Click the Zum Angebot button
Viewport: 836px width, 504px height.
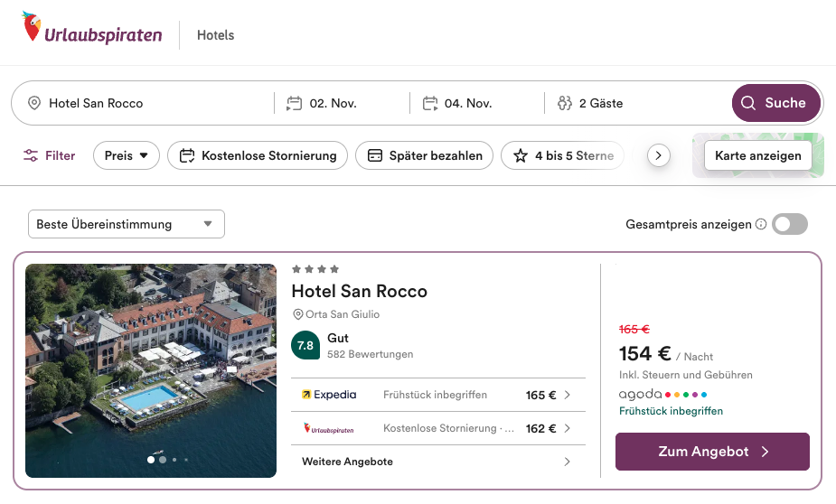click(712, 452)
